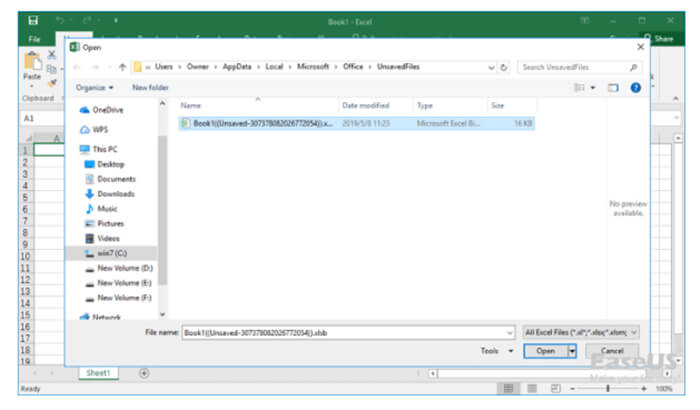Click Owner in the address path
This screenshot has width=700, height=410.
point(198,67)
